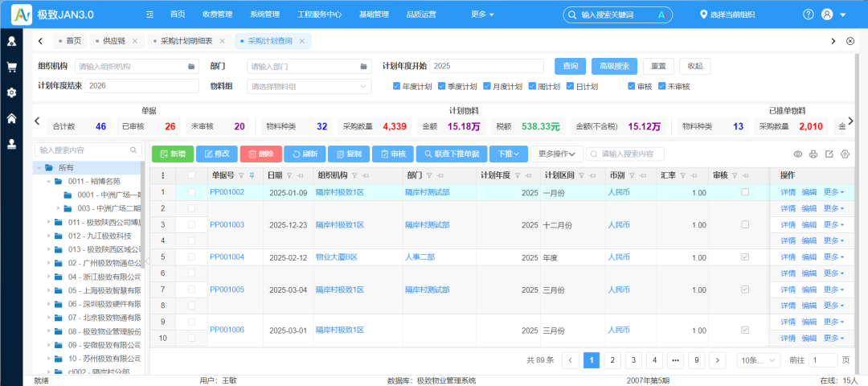Toggle the 季度计划 checkbox

click(441, 86)
